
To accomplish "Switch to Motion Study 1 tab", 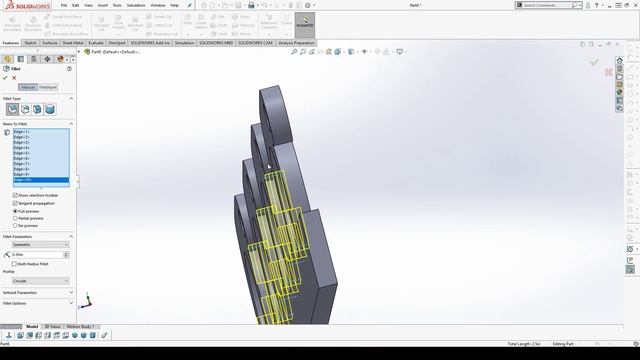I will point(80,327).
